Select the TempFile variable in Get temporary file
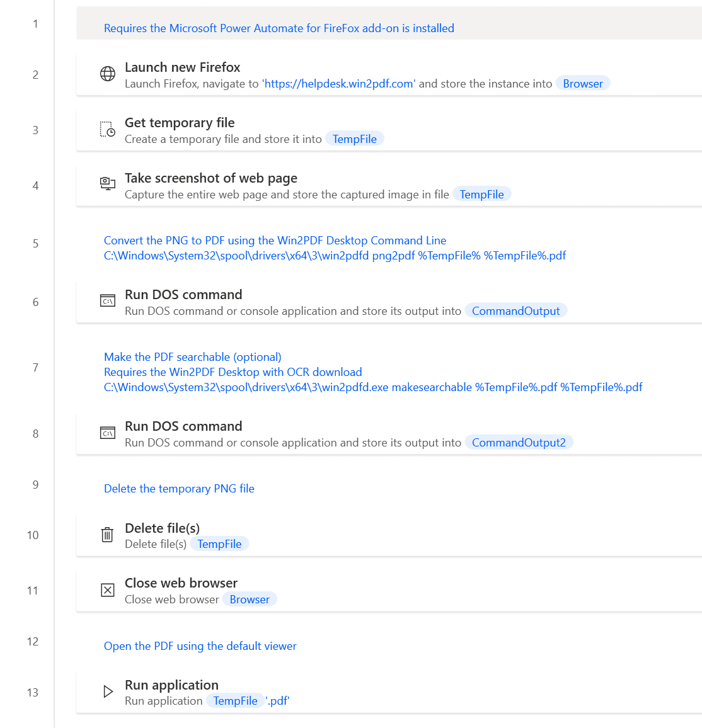702x728 pixels. pyautogui.click(x=355, y=139)
